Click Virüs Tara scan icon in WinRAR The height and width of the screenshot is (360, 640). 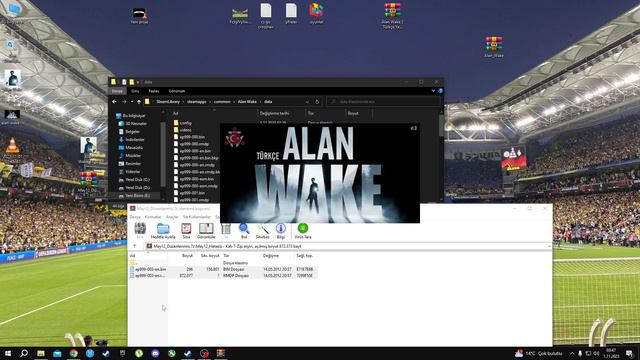pyautogui.click(x=302, y=231)
